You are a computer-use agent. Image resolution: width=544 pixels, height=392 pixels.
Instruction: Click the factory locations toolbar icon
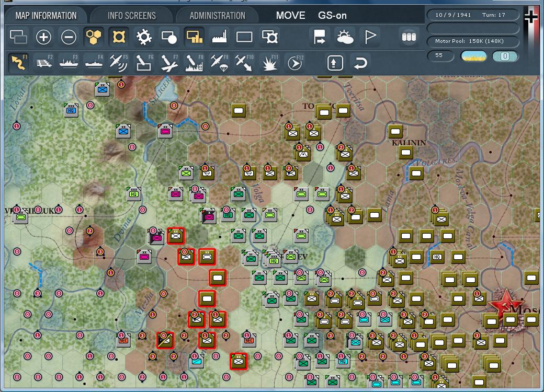tap(219, 37)
